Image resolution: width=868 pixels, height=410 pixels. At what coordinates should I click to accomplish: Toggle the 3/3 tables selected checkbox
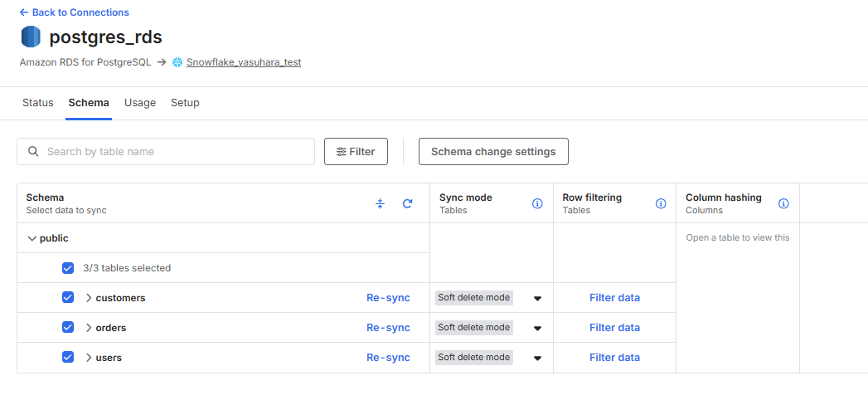(x=68, y=268)
